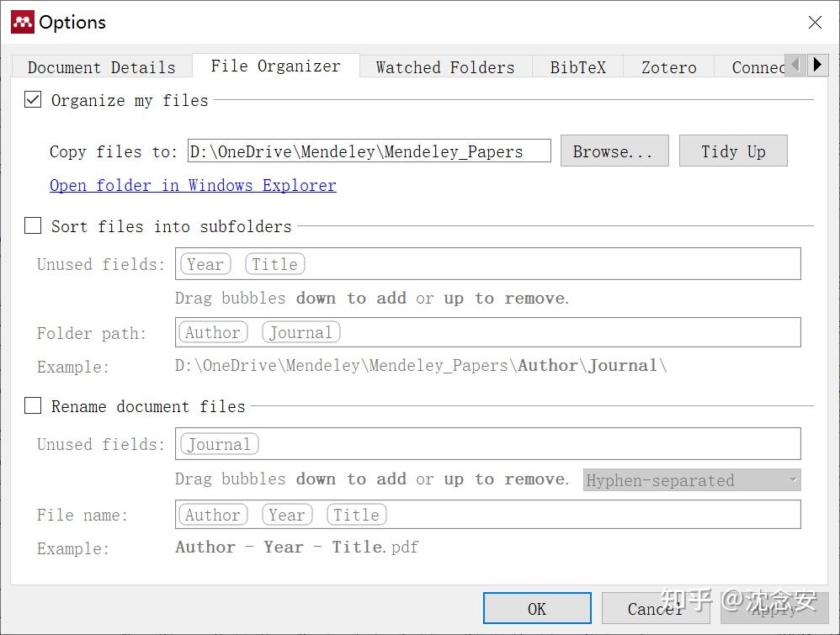Switch to the BibTeX tab
The height and width of the screenshot is (635, 840).
[x=577, y=67]
